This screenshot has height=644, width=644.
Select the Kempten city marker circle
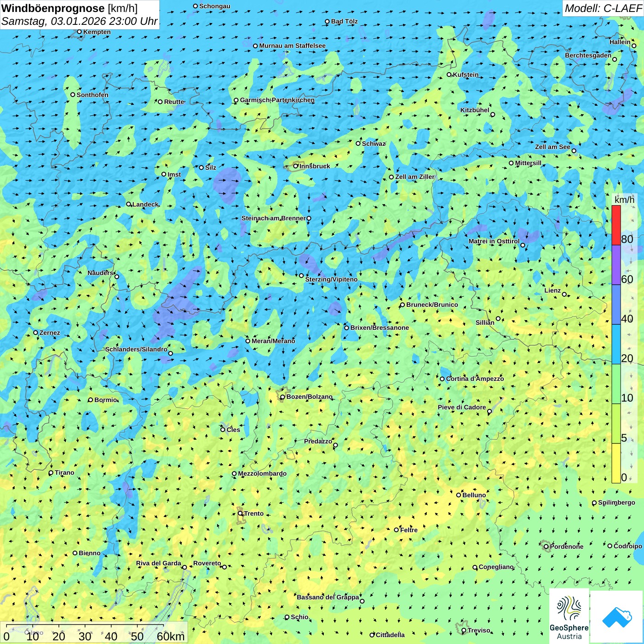tap(79, 32)
